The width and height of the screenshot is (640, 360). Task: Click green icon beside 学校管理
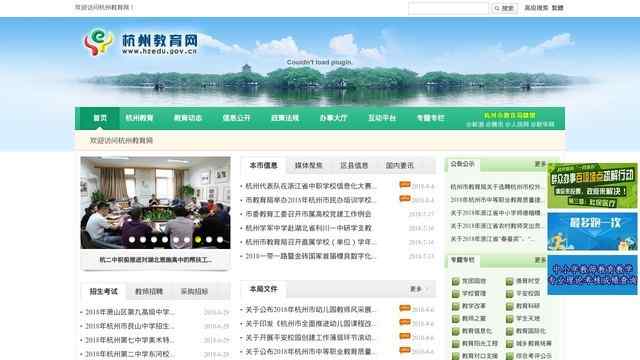456,294
